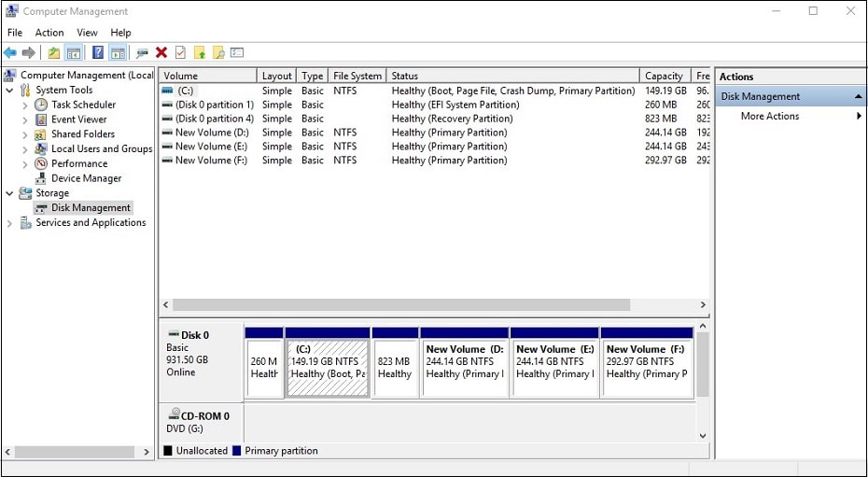Click the Device Manager icon
The image size is (868, 477).
point(41,178)
